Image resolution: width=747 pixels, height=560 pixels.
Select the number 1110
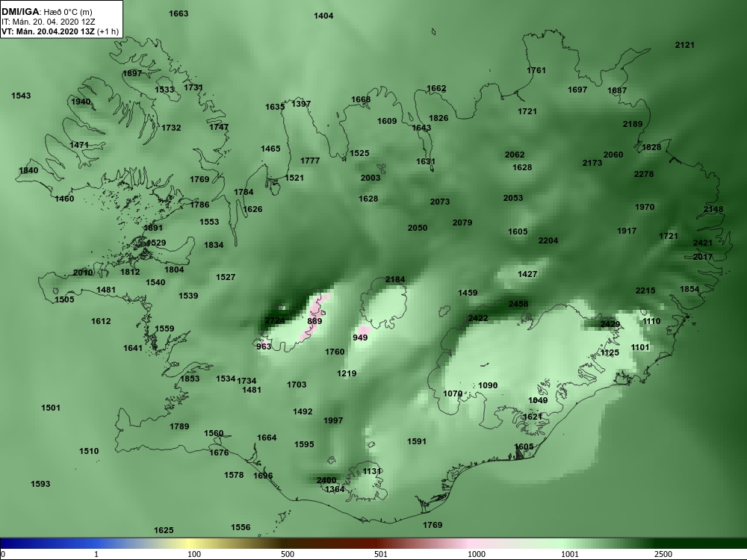651,321
